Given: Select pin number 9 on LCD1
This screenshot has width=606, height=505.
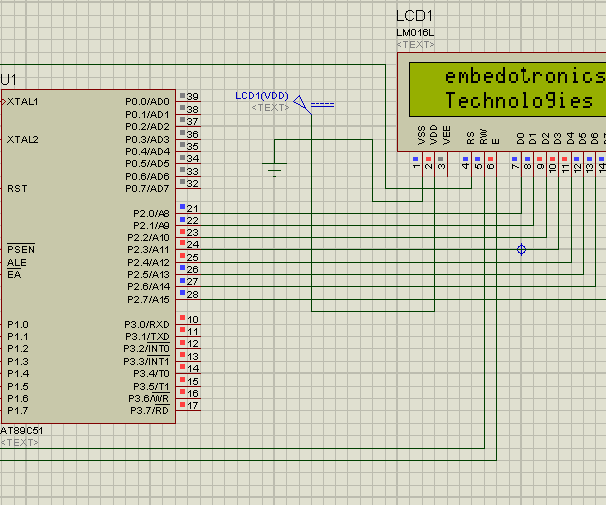Looking at the screenshot, I should 540,165.
